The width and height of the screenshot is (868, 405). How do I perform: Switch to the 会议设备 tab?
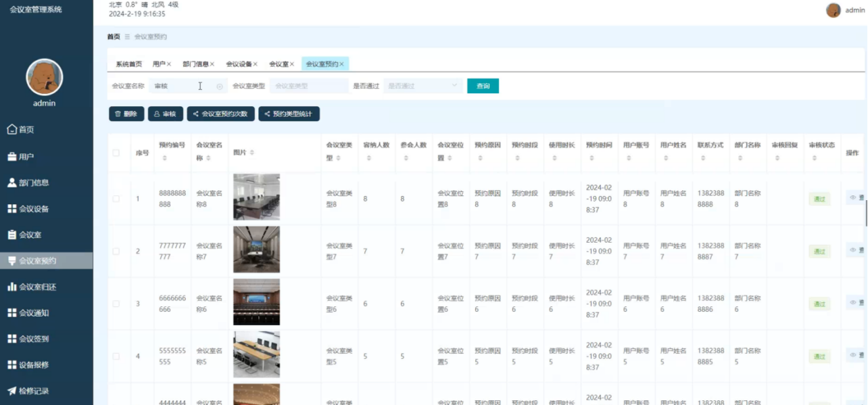(239, 64)
